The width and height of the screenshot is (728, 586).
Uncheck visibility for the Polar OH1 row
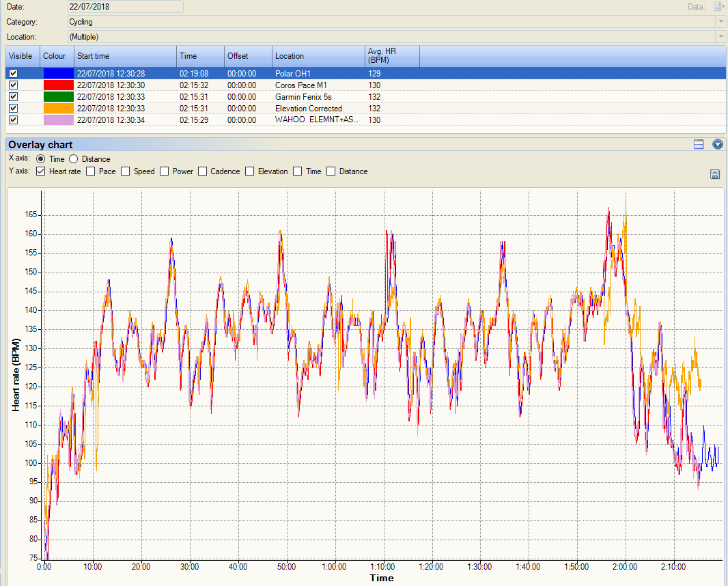pyautogui.click(x=14, y=74)
